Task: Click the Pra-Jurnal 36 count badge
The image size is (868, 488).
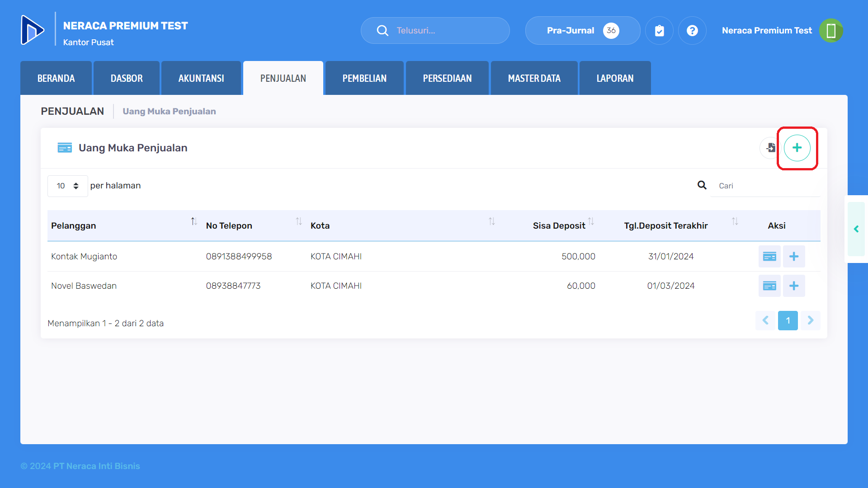Action: point(611,30)
